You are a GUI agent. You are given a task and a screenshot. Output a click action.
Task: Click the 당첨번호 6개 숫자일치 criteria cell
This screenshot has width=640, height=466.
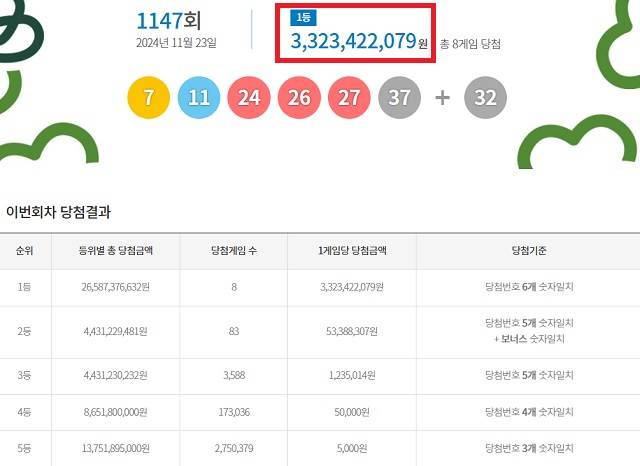pos(529,287)
